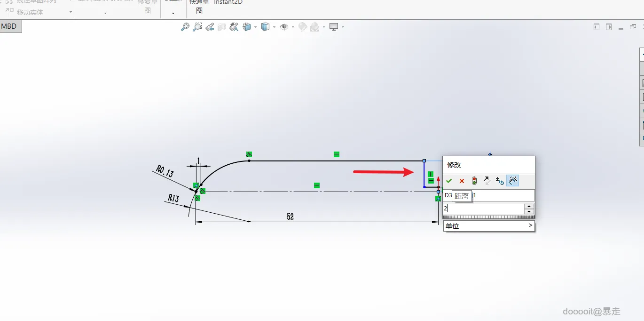Click the dimension labeled 1
The height and width of the screenshot is (321, 644).
(199, 161)
